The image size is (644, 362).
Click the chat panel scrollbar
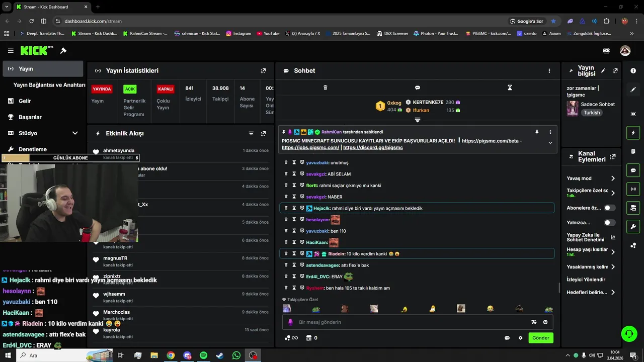tap(559, 288)
